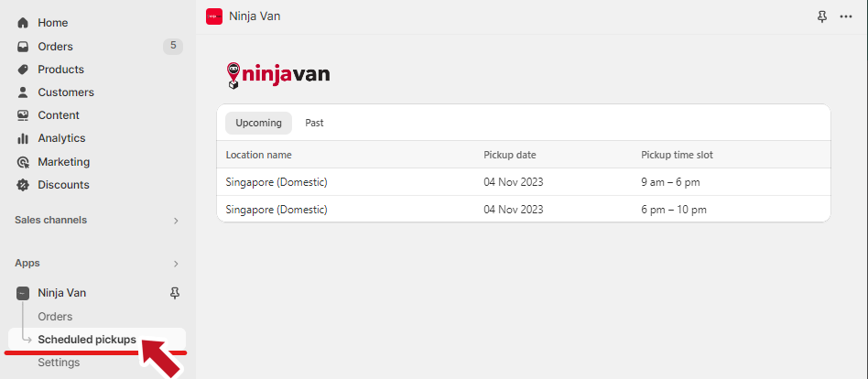Click the Ninja Van logo image
868x379 pixels.
click(277, 75)
